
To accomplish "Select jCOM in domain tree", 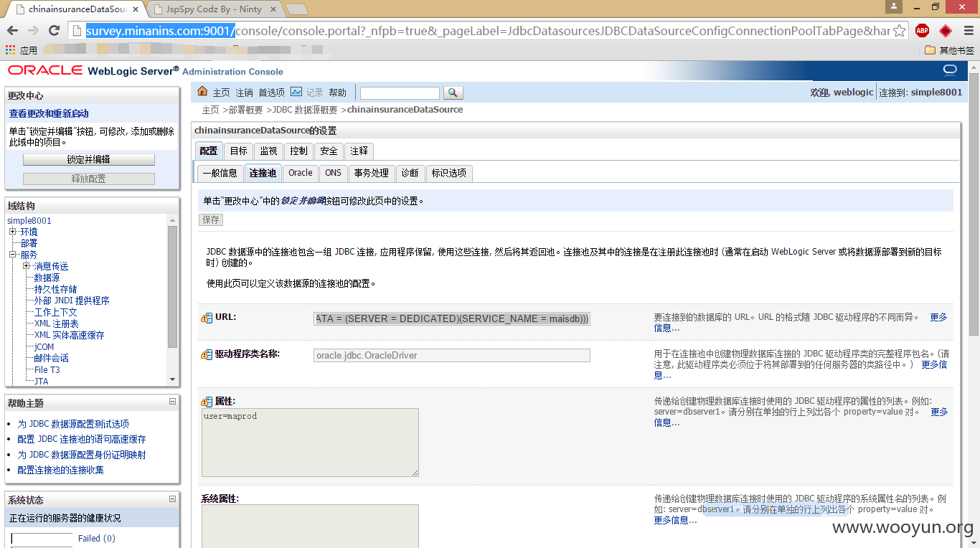I will point(44,346).
